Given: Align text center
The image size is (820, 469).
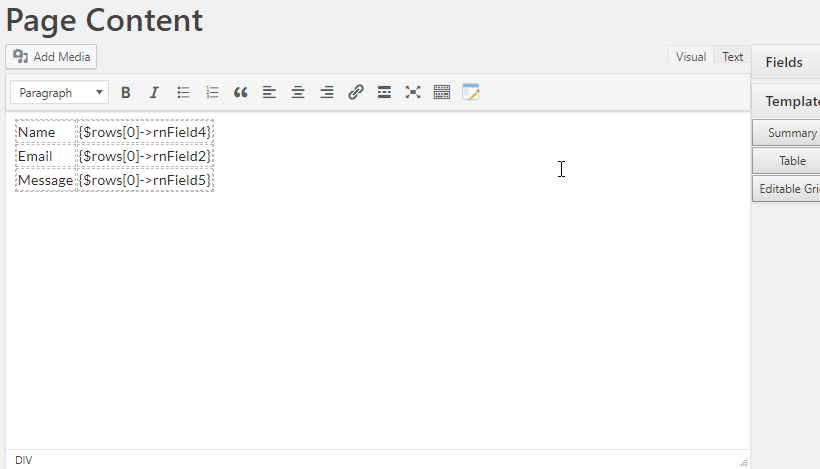Looking at the screenshot, I should tap(298, 93).
